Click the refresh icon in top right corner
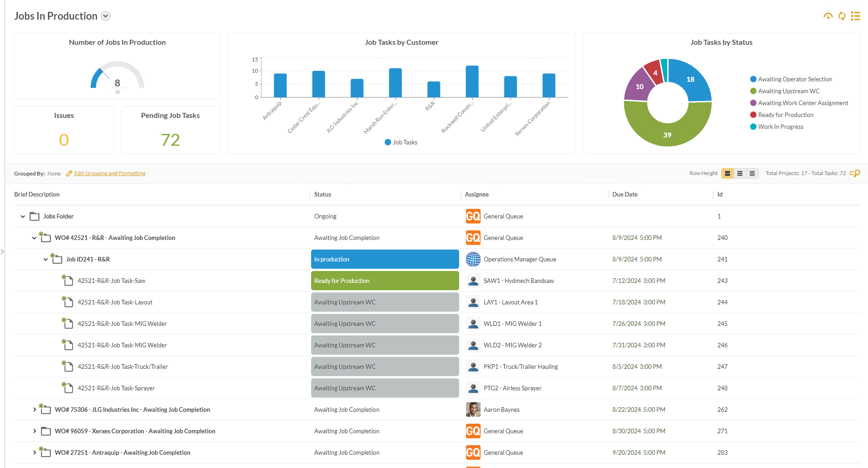868x468 pixels. pyautogui.click(x=842, y=16)
